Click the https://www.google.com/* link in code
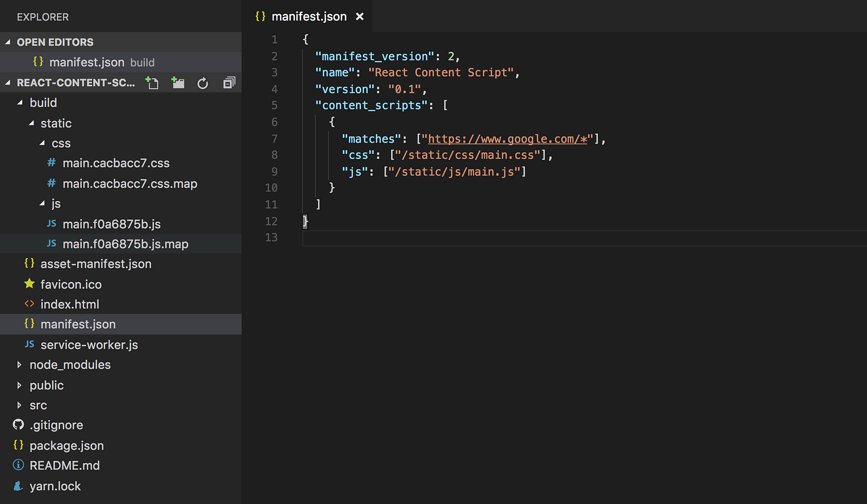Screen dimensions: 867x504 coord(508,139)
